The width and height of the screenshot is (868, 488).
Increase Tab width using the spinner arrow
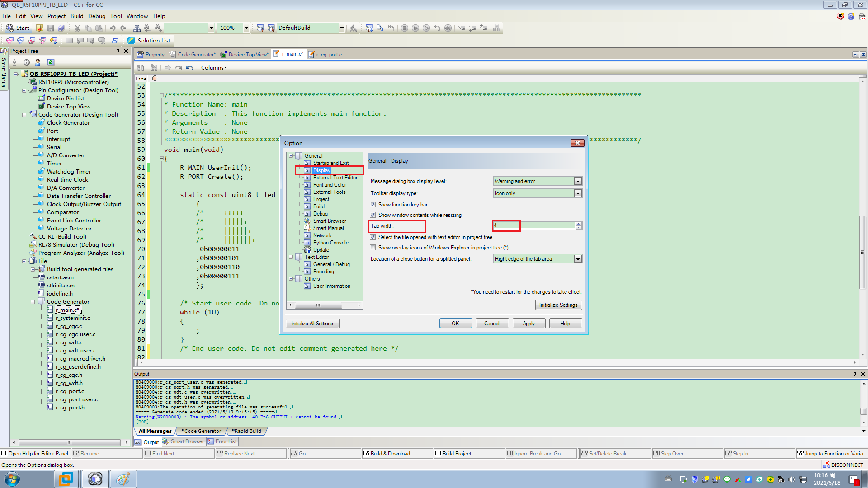pos(578,224)
